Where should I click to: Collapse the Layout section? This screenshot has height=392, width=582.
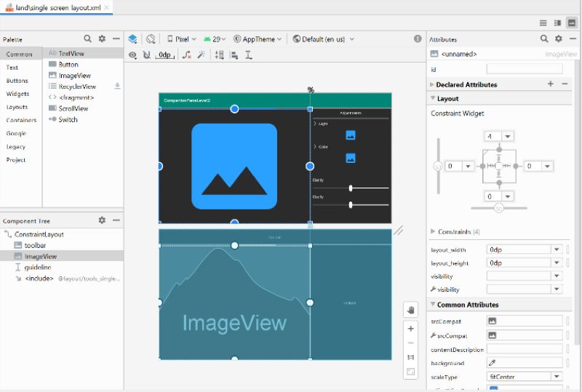(x=433, y=98)
